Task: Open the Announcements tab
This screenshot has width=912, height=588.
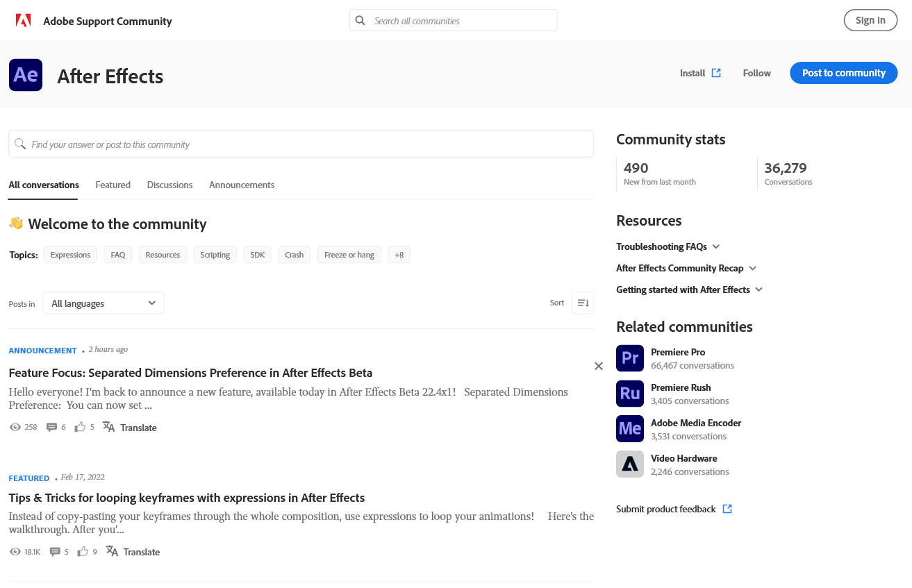Action: click(242, 185)
